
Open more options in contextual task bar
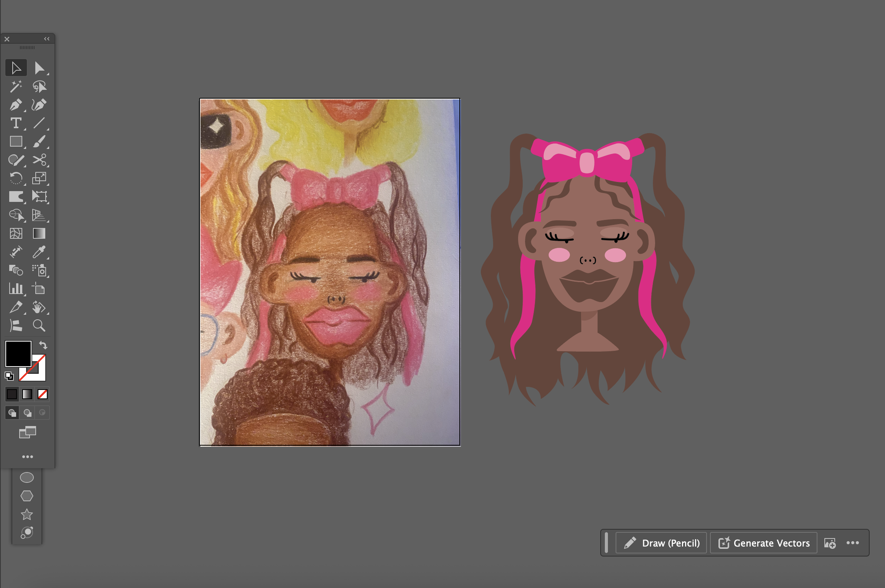coord(852,543)
